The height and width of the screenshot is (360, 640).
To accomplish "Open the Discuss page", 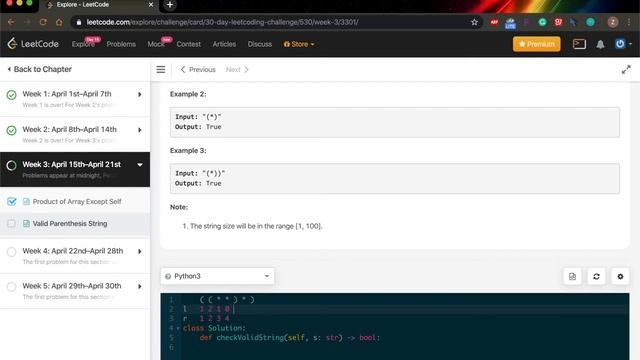I will pos(260,44).
